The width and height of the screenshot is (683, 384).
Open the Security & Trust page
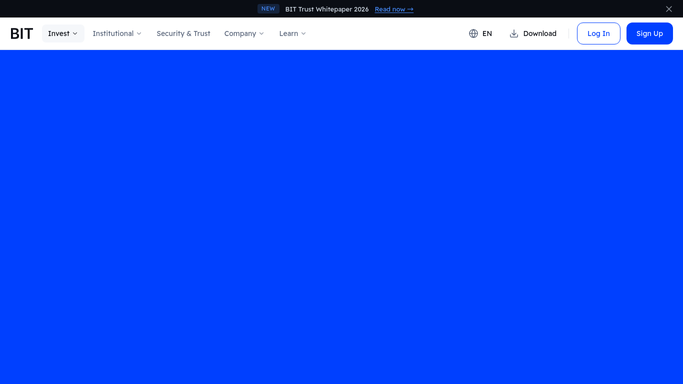click(x=183, y=34)
